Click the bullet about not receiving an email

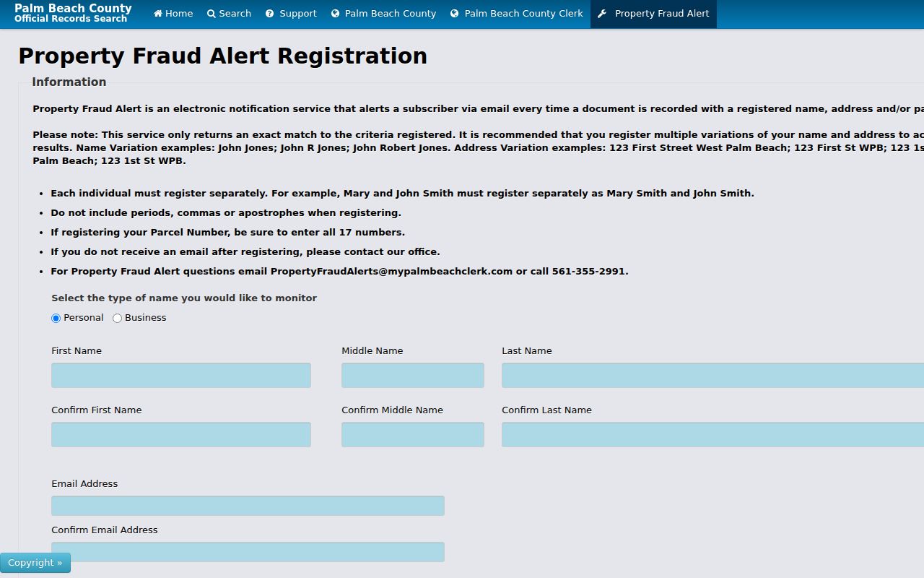click(x=245, y=252)
